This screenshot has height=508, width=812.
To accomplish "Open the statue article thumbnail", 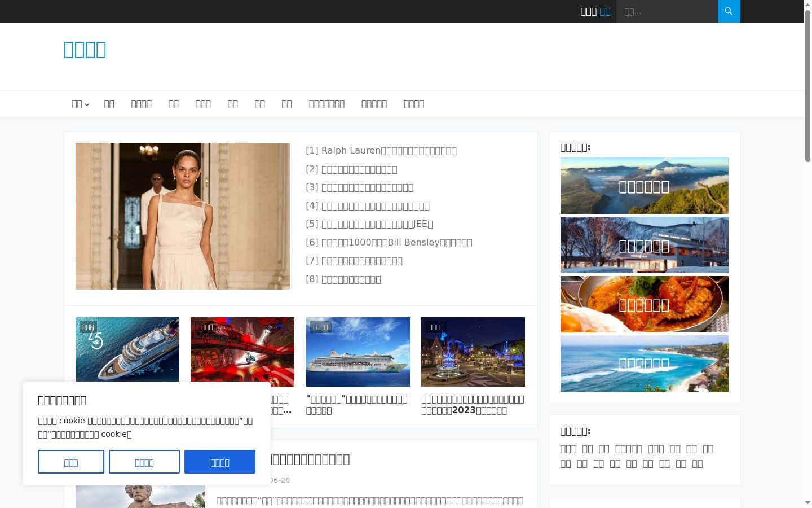I will [x=140, y=497].
